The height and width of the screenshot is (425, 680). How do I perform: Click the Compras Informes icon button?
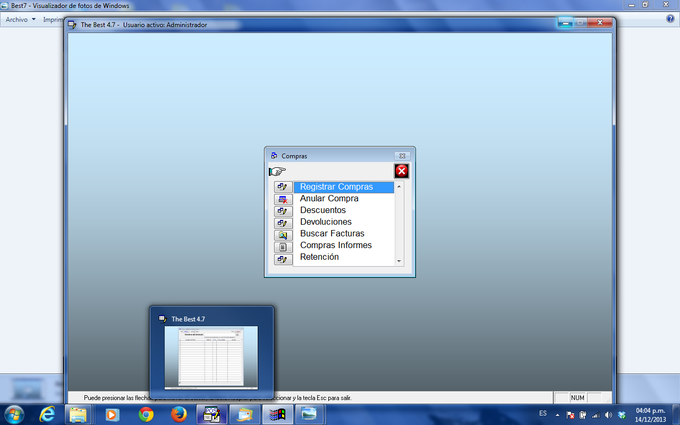283,247
